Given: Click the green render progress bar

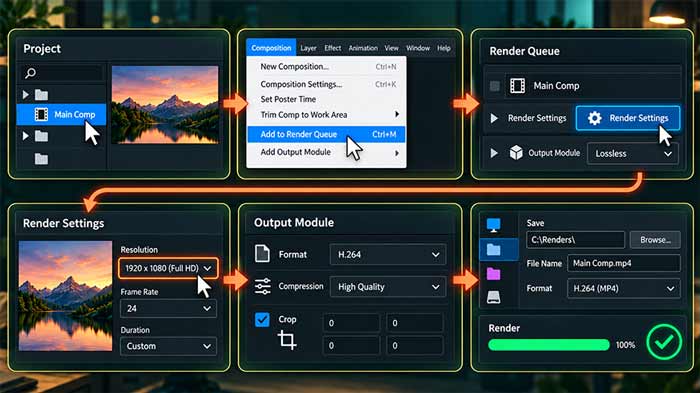Looking at the screenshot, I should pos(549,345).
